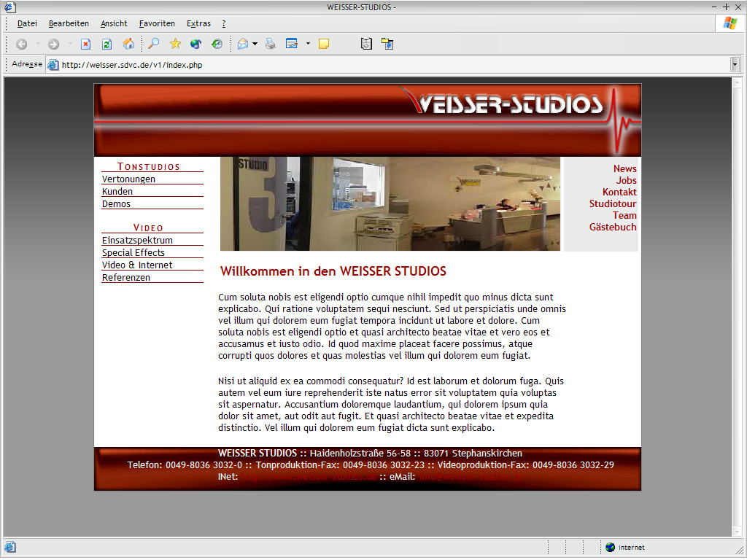The image size is (747, 560).
Task: Open Favorites with the star icon
Action: coord(175,44)
